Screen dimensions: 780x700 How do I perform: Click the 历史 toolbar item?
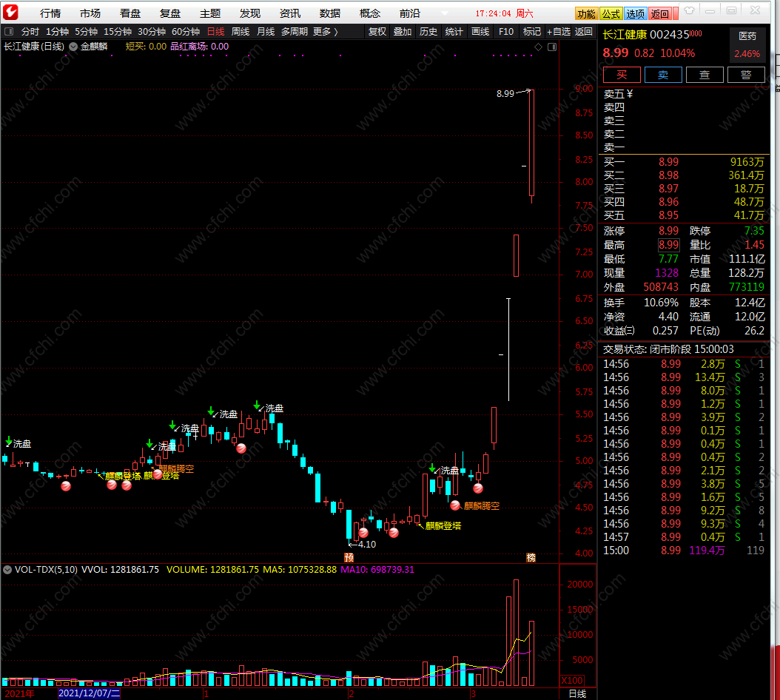pos(428,32)
